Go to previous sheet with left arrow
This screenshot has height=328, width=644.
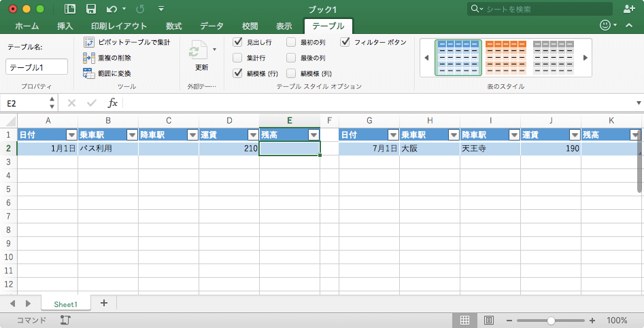pos(12,304)
